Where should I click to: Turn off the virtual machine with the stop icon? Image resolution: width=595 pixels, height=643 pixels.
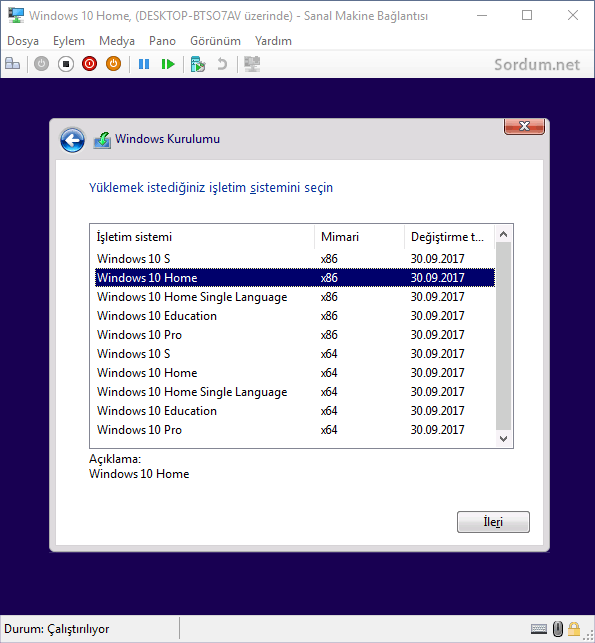[x=66, y=64]
